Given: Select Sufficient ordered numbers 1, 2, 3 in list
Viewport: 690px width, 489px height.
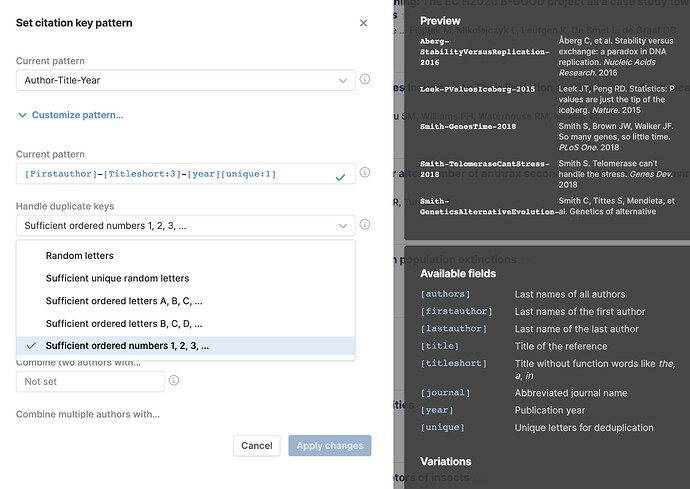Looking at the screenshot, I should click(x=185, y=346).
